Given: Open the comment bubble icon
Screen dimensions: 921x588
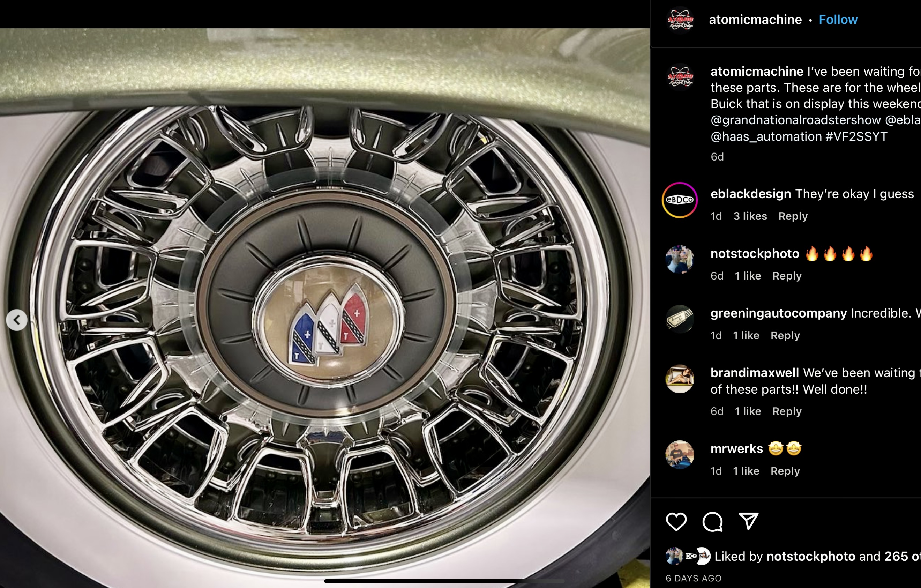Looking at the screenshot, I should (x=712, y=521).
